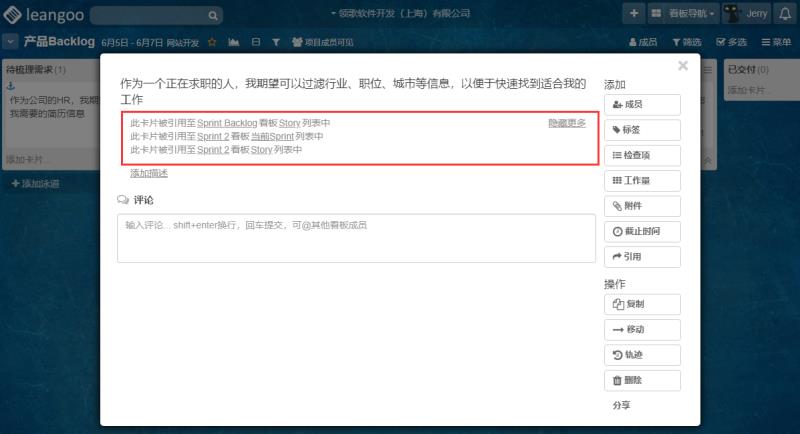Close the card detail dialog
The image size is (800, 434).
[683, 66]
